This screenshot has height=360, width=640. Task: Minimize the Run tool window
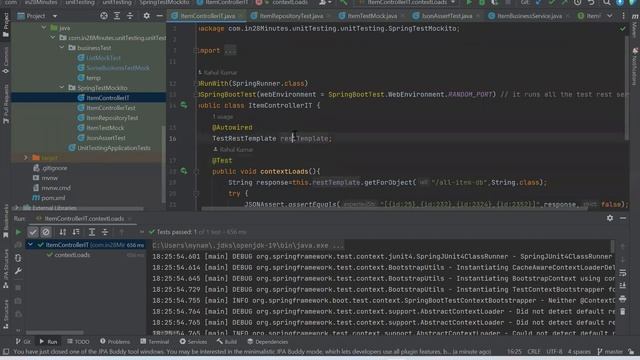click(x=623, y=218)
